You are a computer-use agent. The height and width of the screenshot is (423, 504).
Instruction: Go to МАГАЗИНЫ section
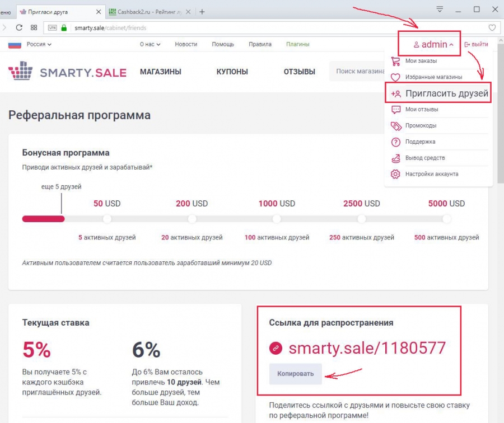pyautogui.click(x=160, y=72)
